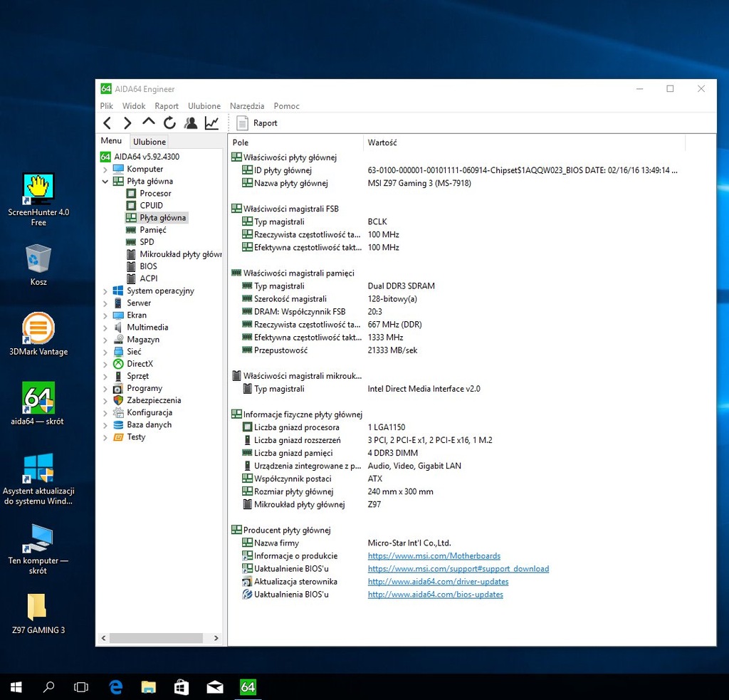729x700 pixels.
Task: Launch AIDA64 from the Windows taskbar
Action: point(248,687)
